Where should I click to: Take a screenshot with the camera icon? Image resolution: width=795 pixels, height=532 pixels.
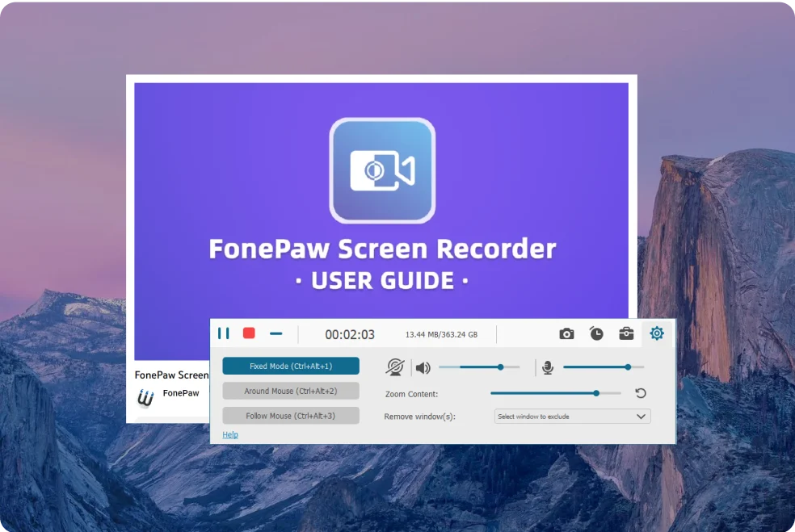[566, 334]
